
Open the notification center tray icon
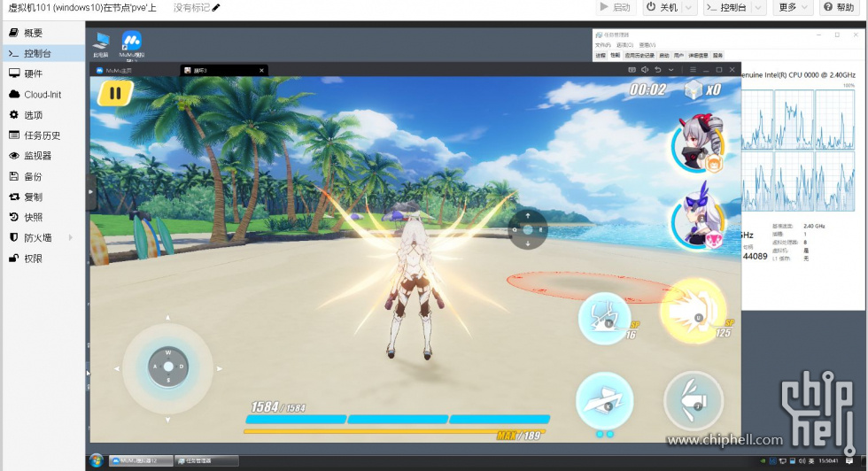coord(849,460)
